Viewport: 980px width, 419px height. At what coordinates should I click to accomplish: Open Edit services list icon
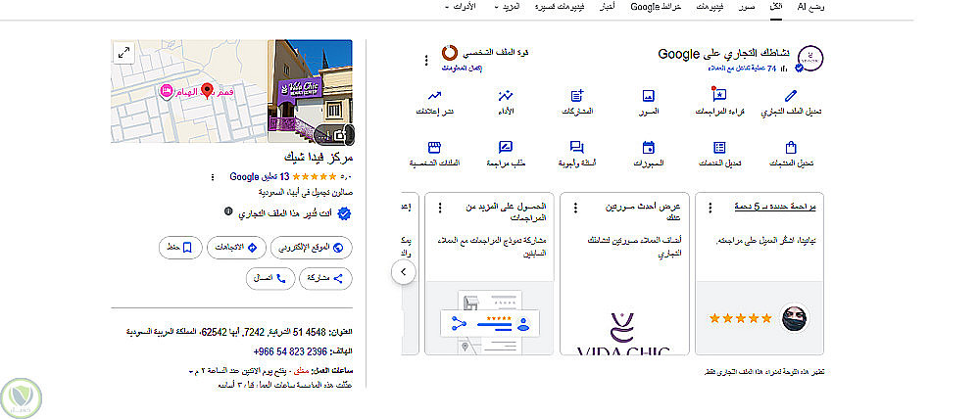tap(719, 148)
